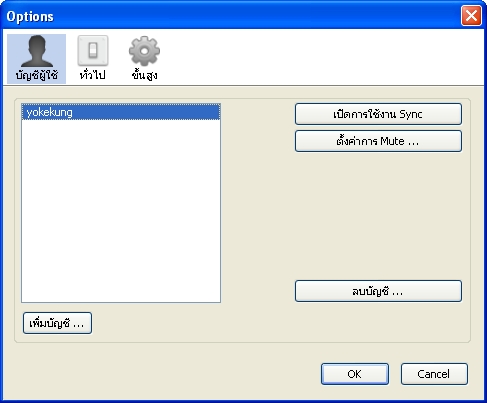Click the word Sync on enable button

411,114
